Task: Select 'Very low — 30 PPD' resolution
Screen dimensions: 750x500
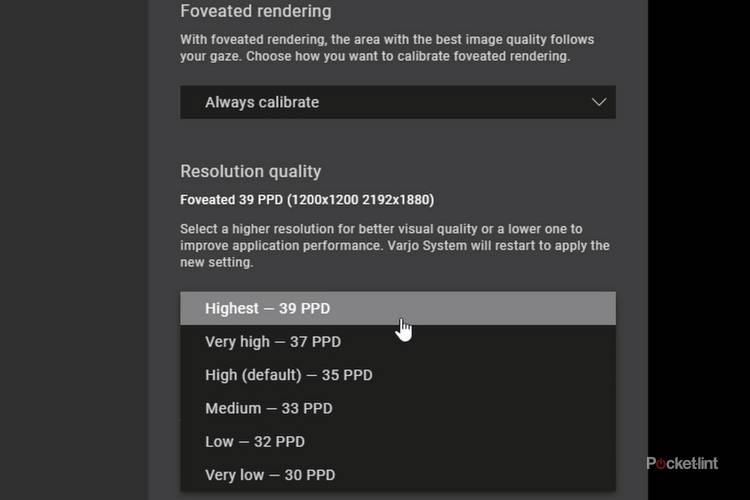Action: click(x=270, y=474)
